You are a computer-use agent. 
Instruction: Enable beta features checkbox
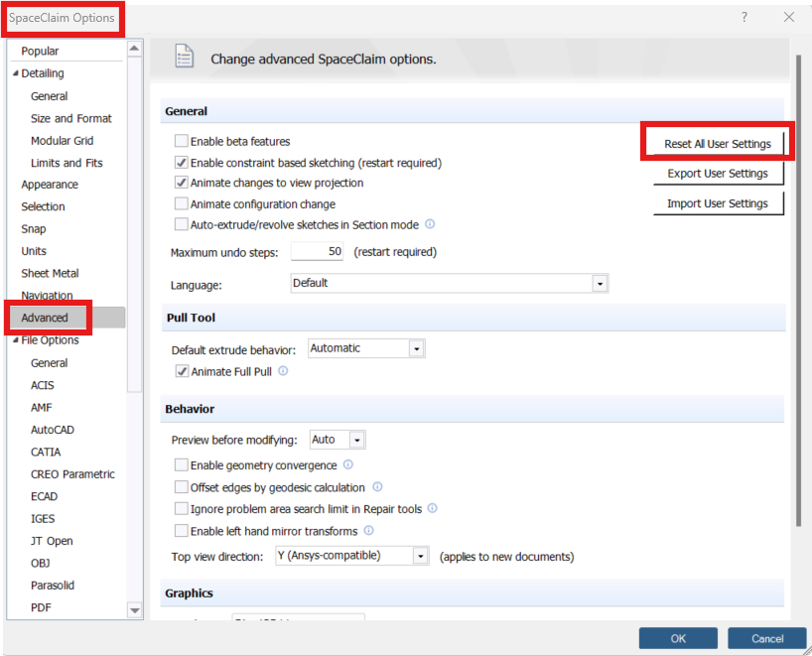point(182,141)
